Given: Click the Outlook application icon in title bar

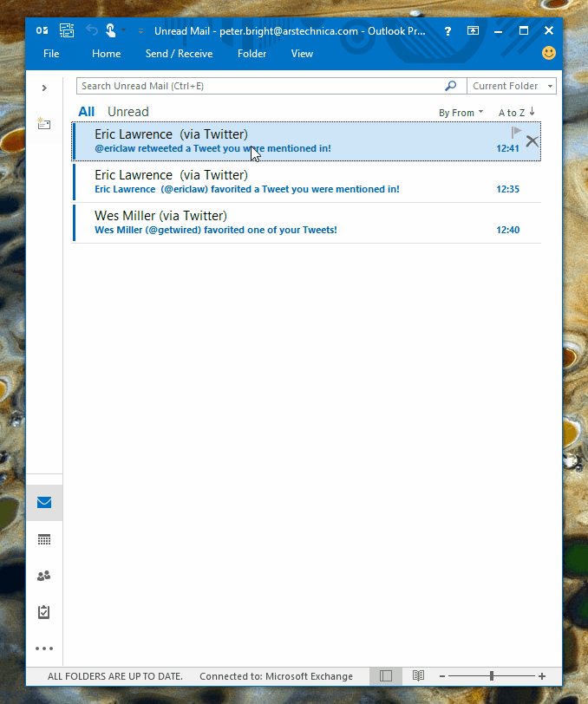Looking at the screenshot, I should click(x=42, y=30).
